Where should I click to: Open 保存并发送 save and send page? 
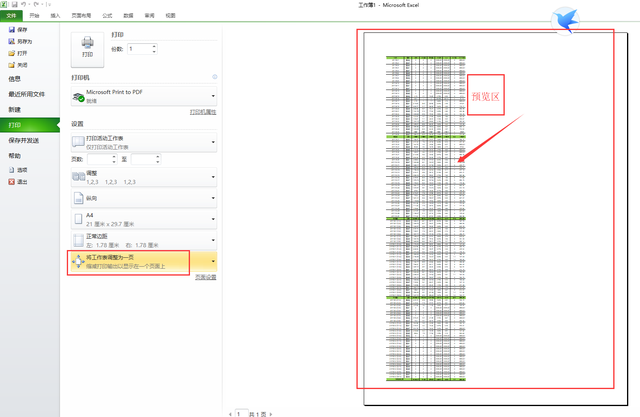click(x=24, y=140)
